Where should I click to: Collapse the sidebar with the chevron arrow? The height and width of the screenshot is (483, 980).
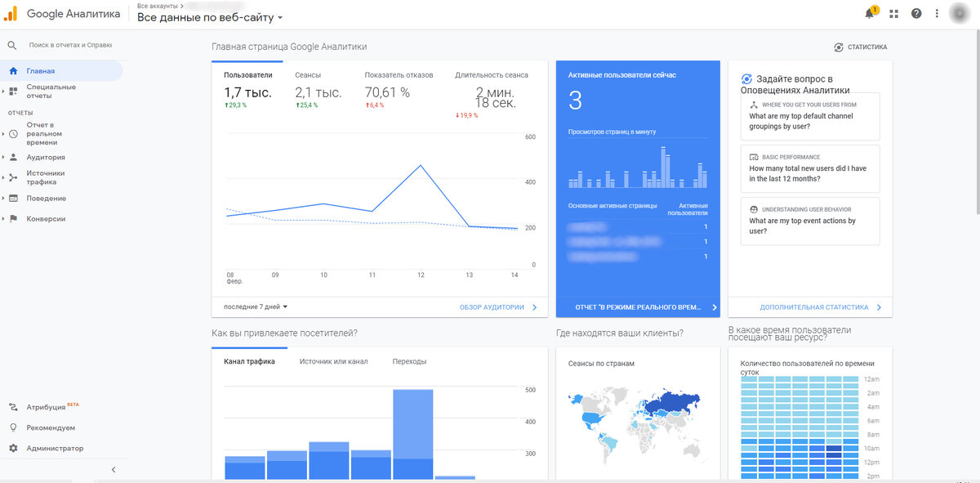coord(113,469)
